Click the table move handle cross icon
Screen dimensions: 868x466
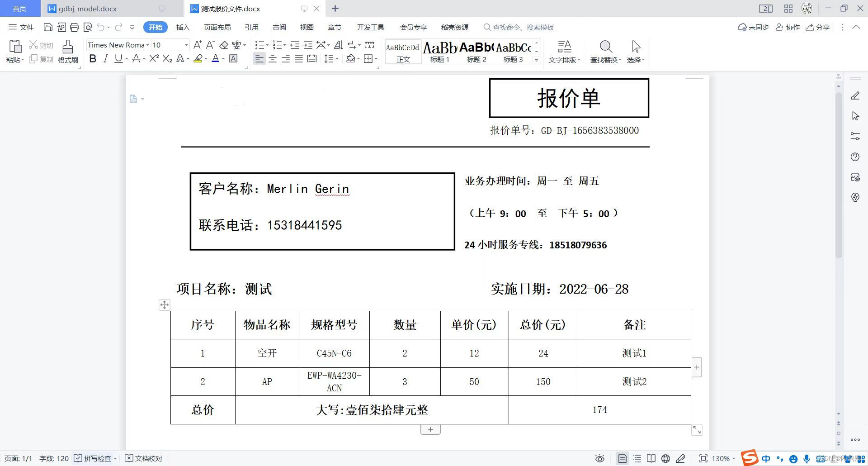(x=164, y=305)
